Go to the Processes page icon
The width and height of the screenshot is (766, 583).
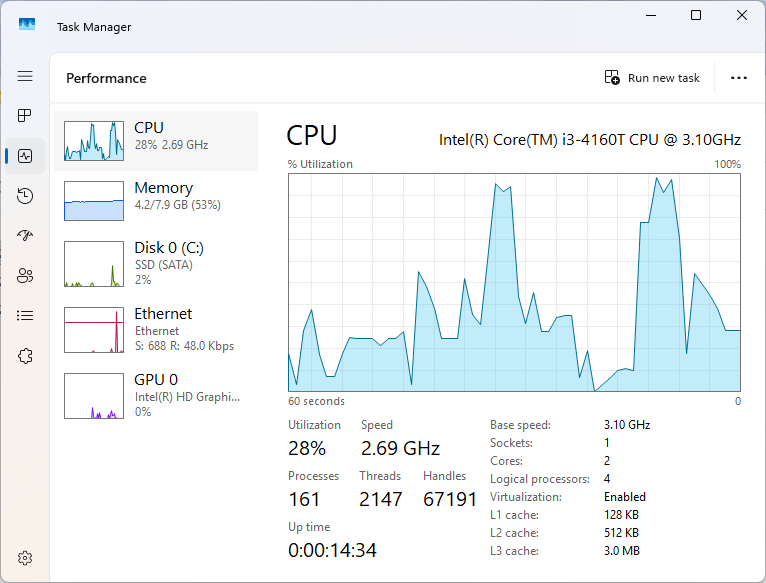click(x=25, y=116)
